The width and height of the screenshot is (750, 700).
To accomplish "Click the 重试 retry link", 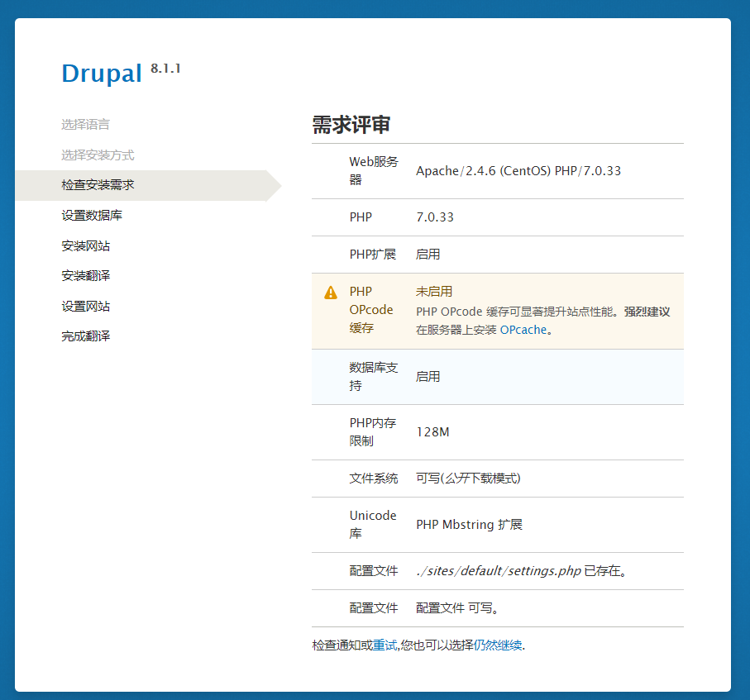I will coord(385,645).
